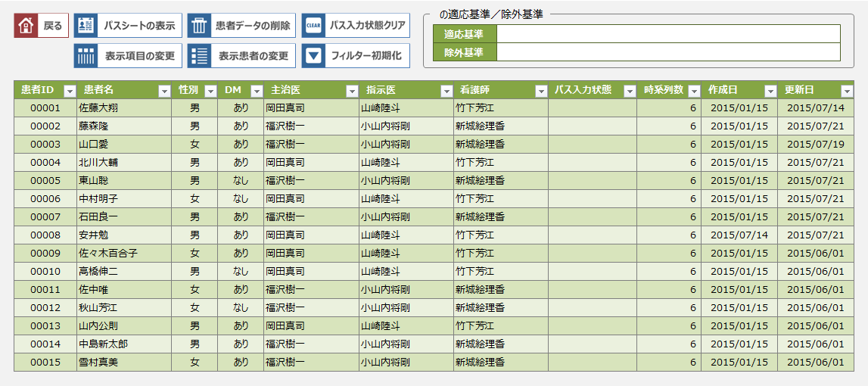Screen dimensions: 868x386
Task: Select patient ID cell 00015
Action: (x=45, y=363)
